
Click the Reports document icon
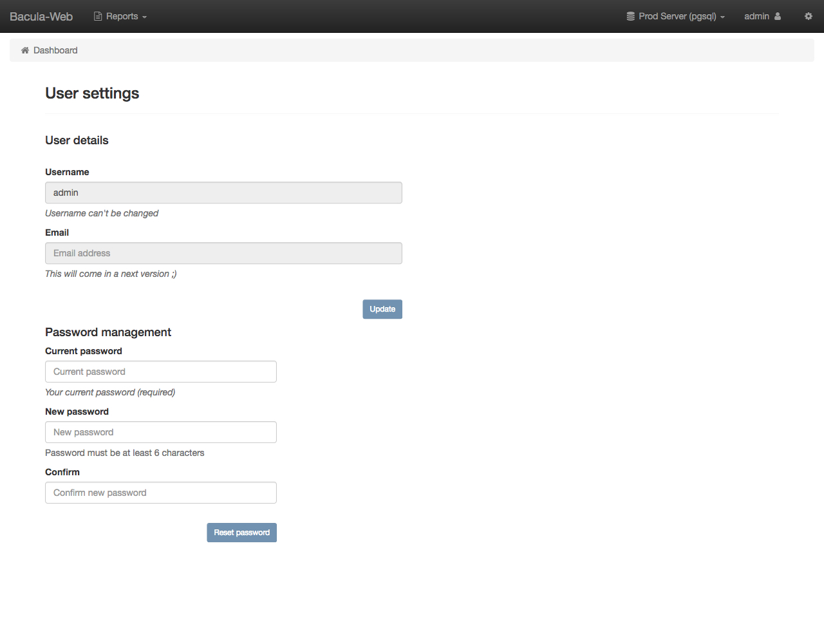click(98, 16)
